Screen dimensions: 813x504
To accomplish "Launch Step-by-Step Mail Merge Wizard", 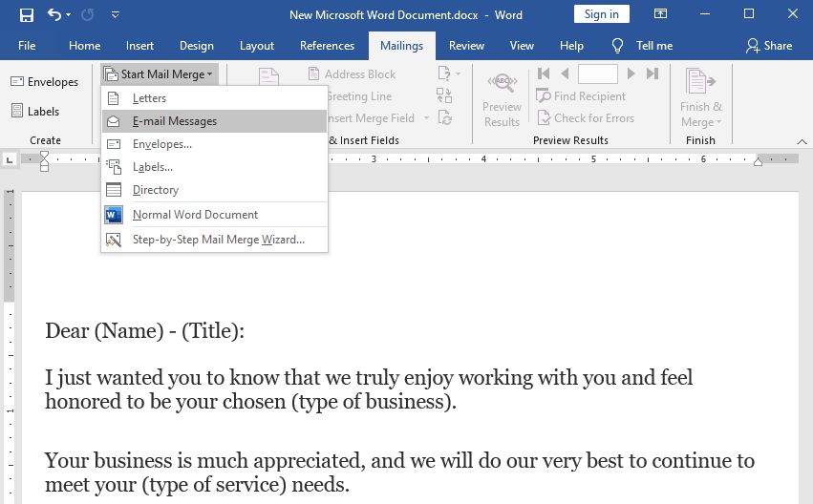I will (x=215, y=240).
